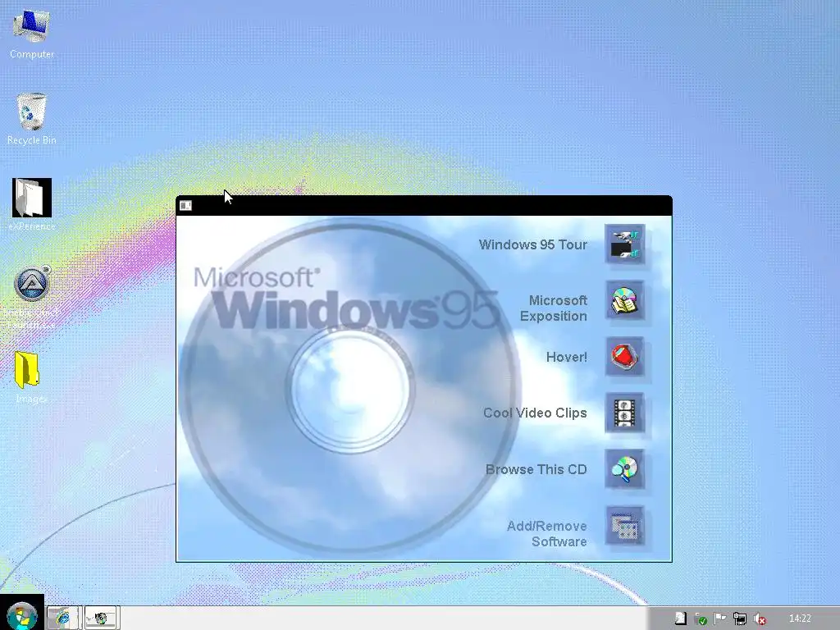Click the Internet Explorer taskbar button
This screenshot has width=840, height=630.
(x=64, y=618)
